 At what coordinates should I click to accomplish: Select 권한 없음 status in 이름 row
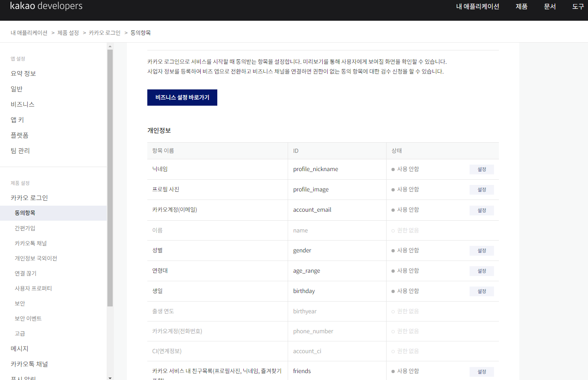pyautogui.click(x=405, y=230)
